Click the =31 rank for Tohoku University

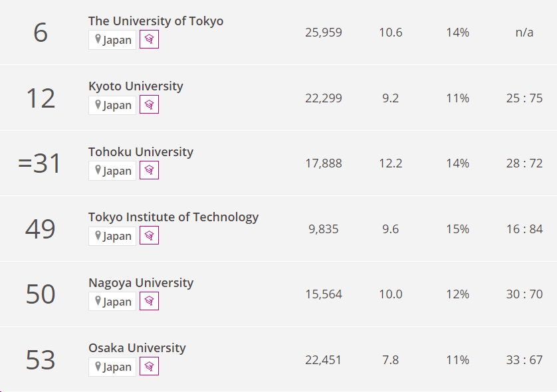point(39,163)
